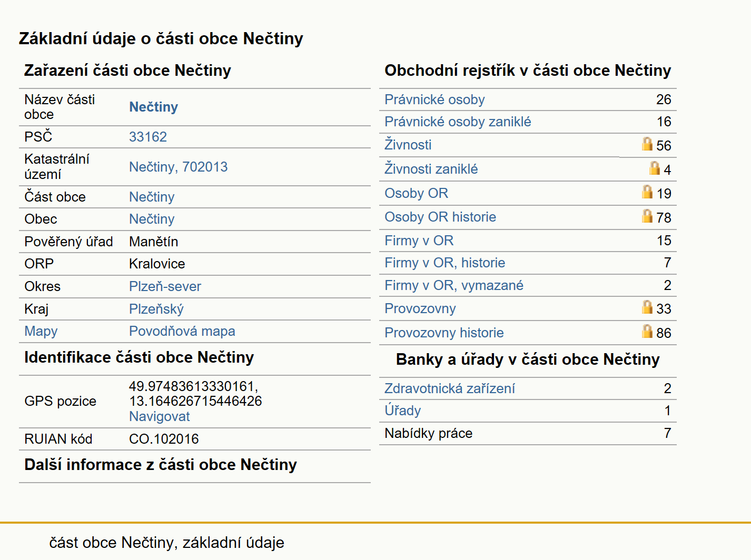Open the Firmy v OR link
The width and height of the screenshot is (751, 560).
click(x=419, y=241)
